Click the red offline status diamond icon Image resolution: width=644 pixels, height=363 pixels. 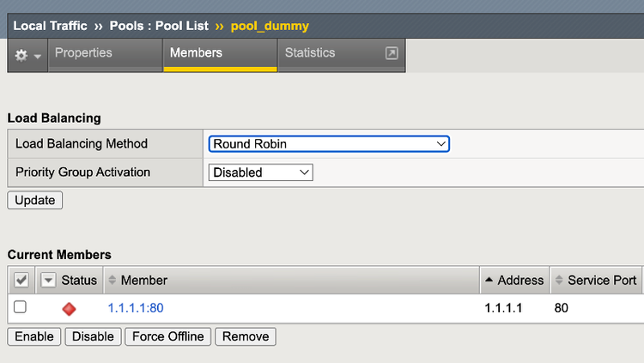(x=70, y=308)
